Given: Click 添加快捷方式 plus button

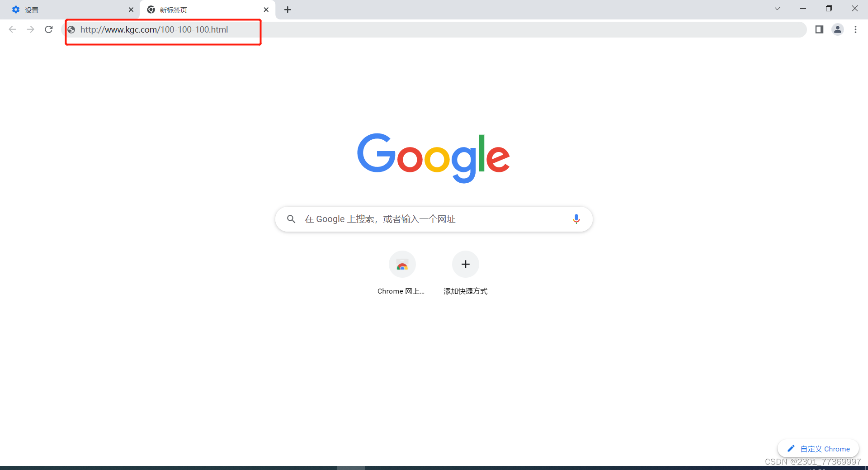Looking at the screenshot, I should tap(466, 264).
